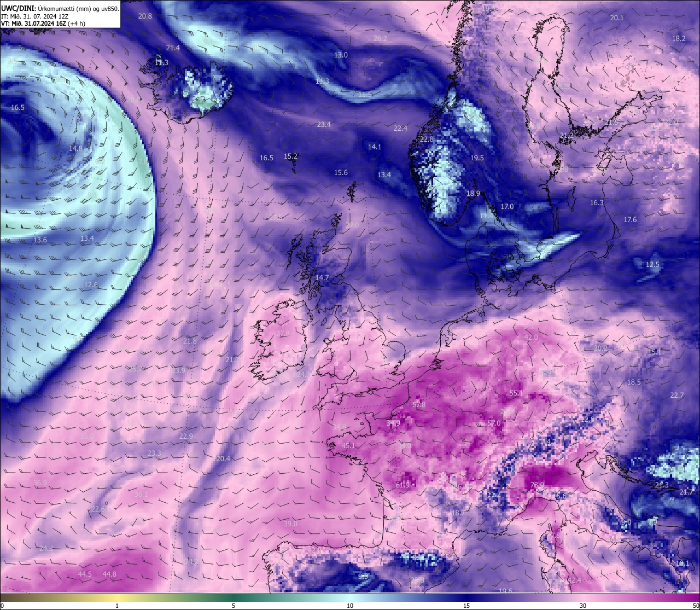Click the map value '18.5'

[x=634, y=382]
